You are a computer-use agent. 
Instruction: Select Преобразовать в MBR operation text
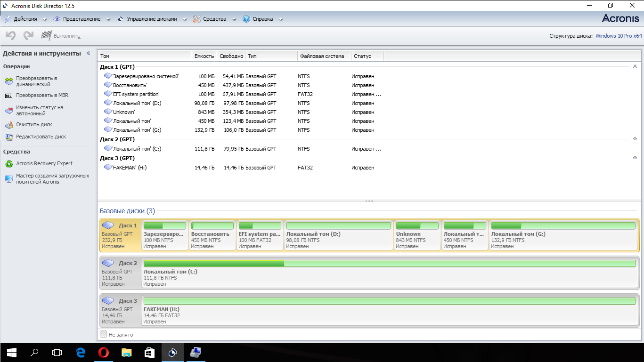(x=42, y=95)
